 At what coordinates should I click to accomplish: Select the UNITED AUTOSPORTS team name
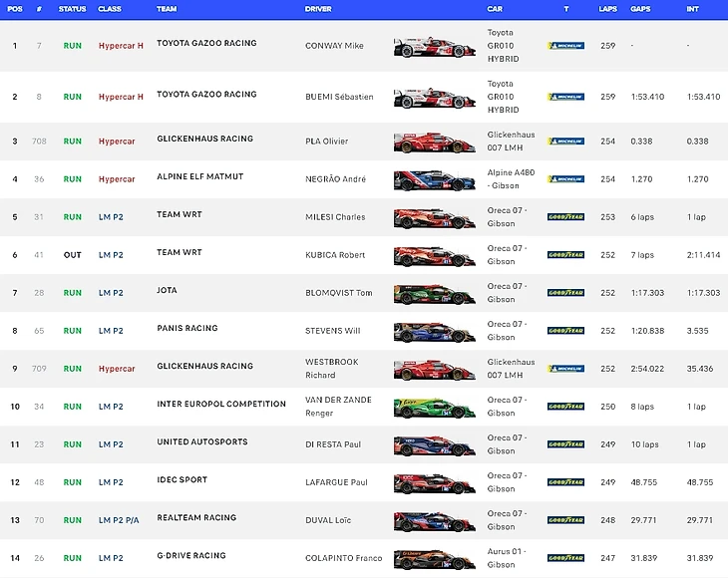coord(202,441)
